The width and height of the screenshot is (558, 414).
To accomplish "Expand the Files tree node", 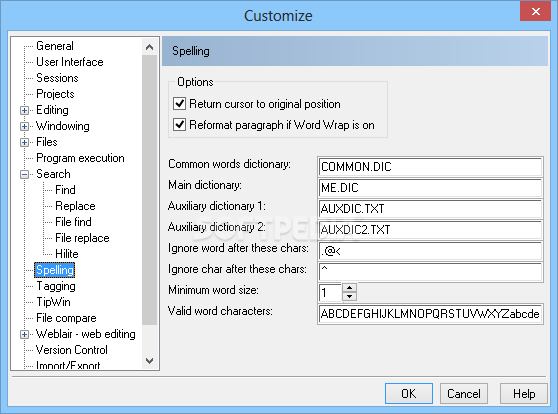I will (24, 143).
